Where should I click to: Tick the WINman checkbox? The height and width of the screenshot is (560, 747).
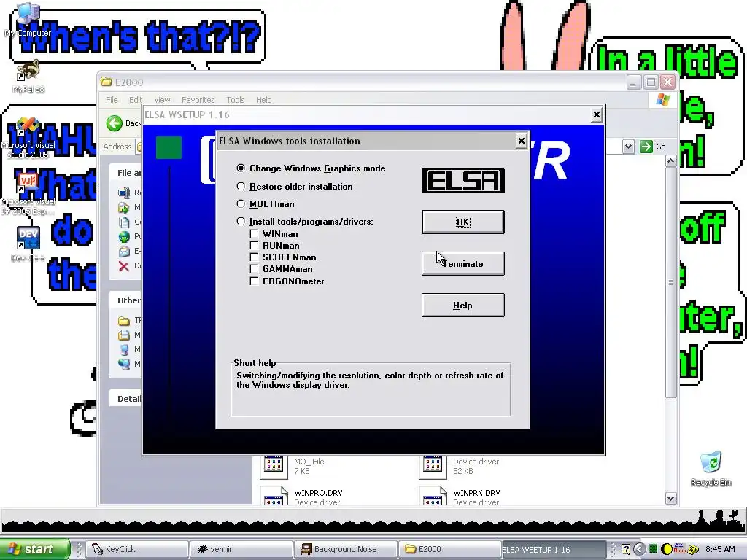point(254,234)
